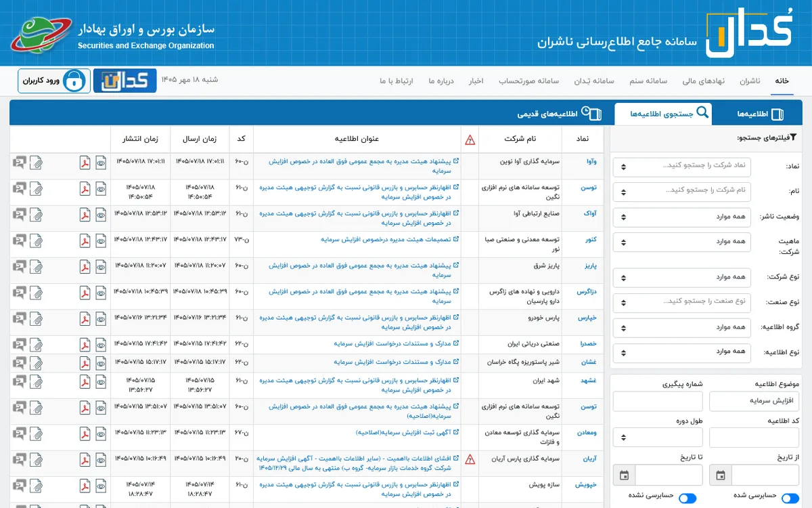The height and width of the screenshot is (508, 812).
Task: Expand the وضعیت ناشر dropdown
Action: pyautogui.click(x=682, y=217)
